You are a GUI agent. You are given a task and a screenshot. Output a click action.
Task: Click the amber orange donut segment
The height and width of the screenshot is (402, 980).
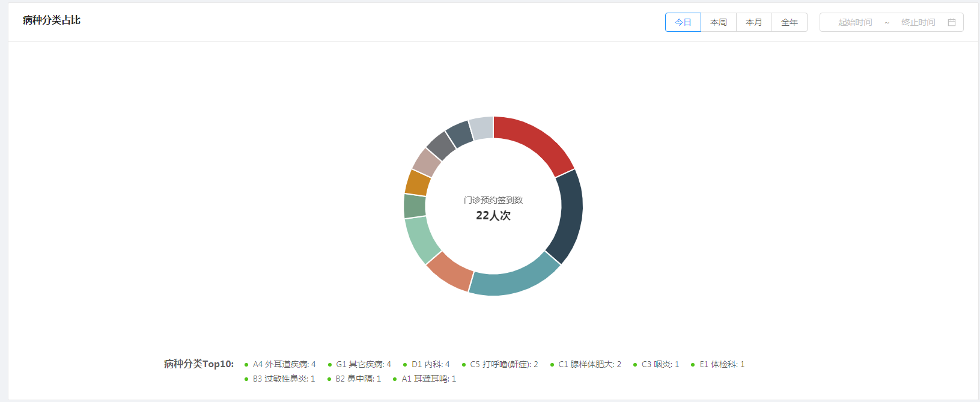pyautogui.click(x=416, y=183)
